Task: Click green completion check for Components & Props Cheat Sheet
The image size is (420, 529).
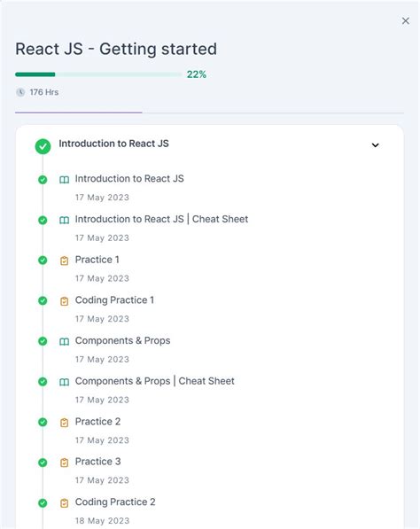Action: pos(43,382)
